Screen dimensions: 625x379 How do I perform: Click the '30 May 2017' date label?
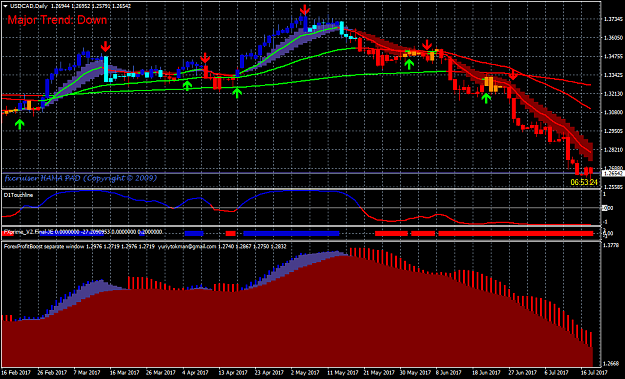point(415,373)
